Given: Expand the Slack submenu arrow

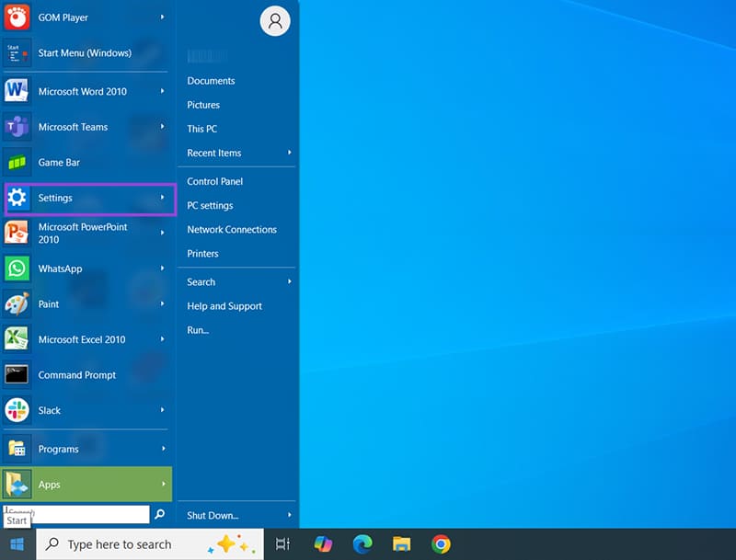Looking at the screenshot, I should pyautogui.click(x=163, y=410).
